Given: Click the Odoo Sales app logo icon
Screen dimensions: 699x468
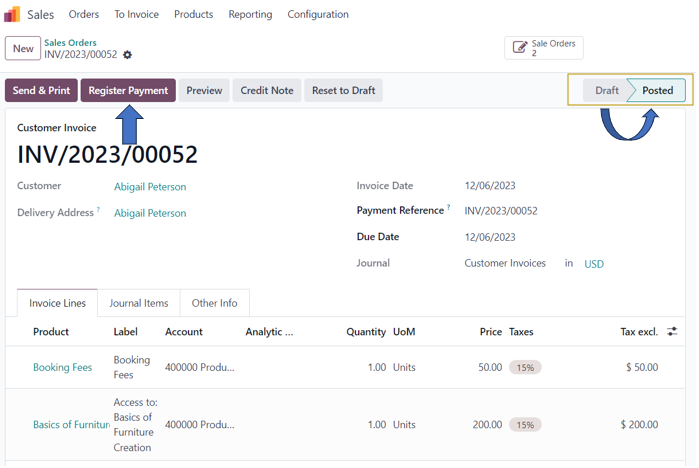Looking at the screenshot, I should coord(12,15).
